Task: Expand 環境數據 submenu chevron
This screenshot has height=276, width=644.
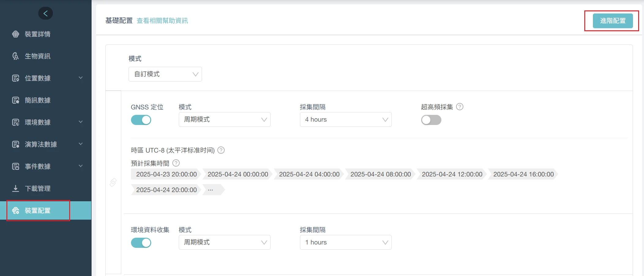Action: (81, 122)
